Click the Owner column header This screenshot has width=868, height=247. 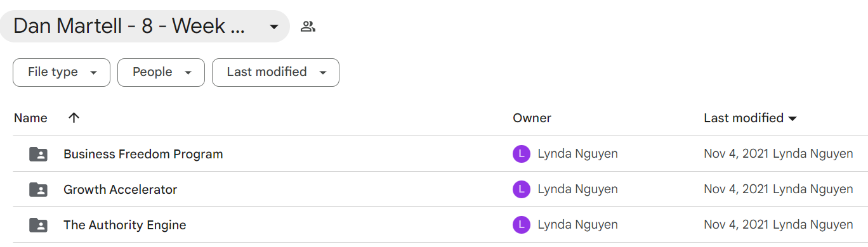tap(532, 118)
